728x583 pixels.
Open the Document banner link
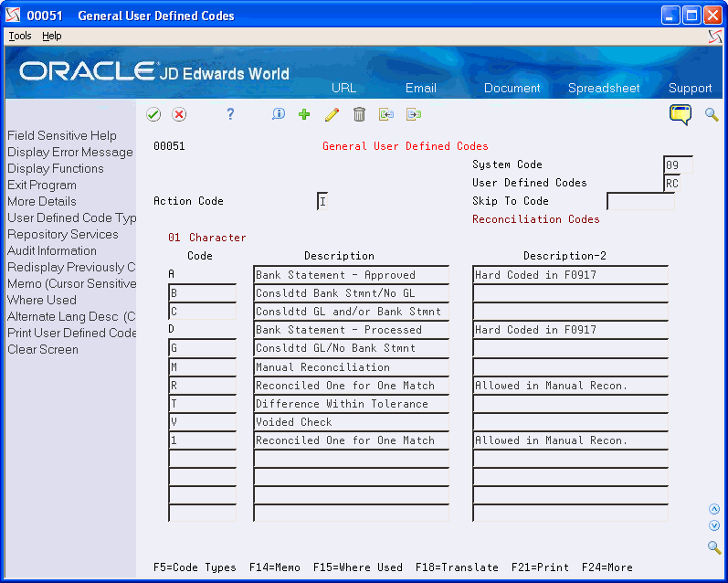pyautogui.click(x=512, y=88)
